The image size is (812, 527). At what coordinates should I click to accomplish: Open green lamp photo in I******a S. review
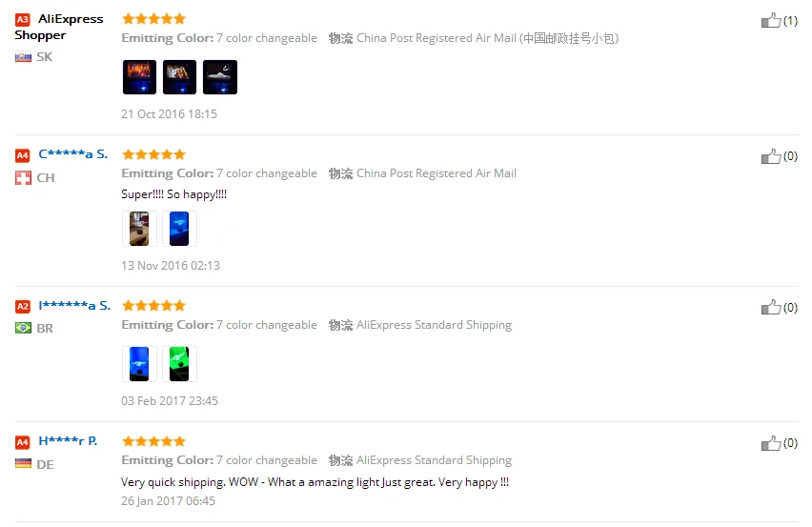point(179,364)
